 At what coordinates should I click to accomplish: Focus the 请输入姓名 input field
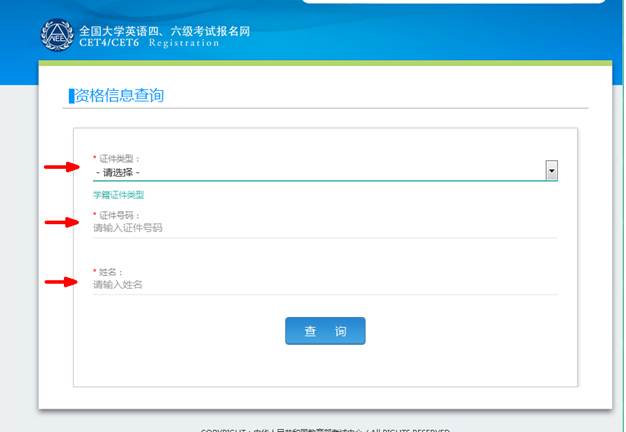pyautogui.click(x=325, y=285)
